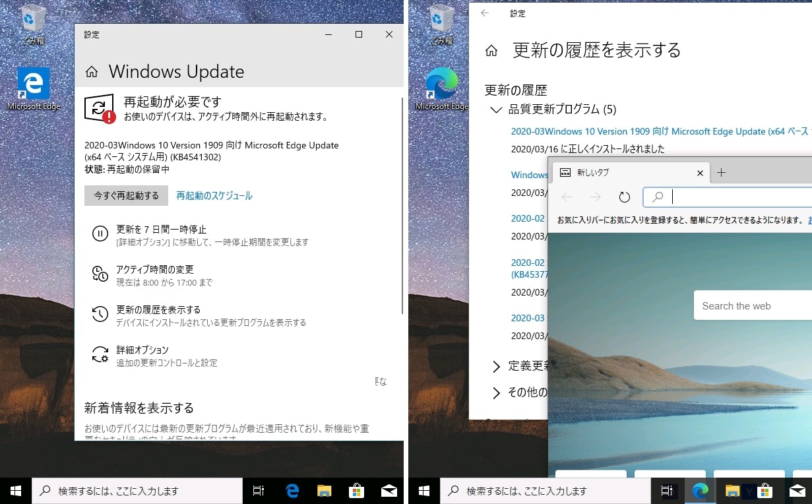Click the left taskbar search box
The image size is (812, 504).
(137, 491)
